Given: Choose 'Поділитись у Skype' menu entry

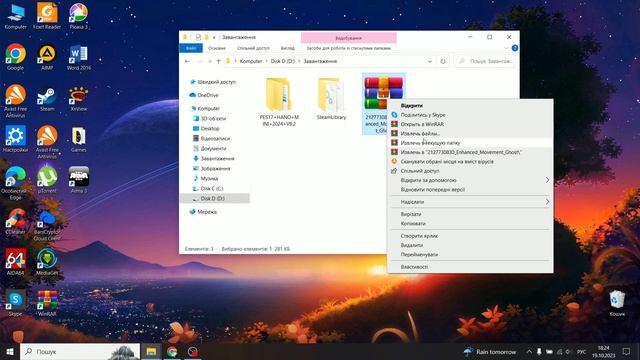Looking at the screenshot, I should coord(470,115).
